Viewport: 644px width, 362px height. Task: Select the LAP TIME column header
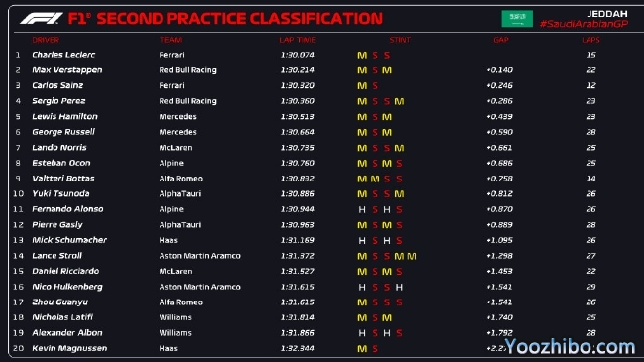pyautogui.click(x=298, y=40)
